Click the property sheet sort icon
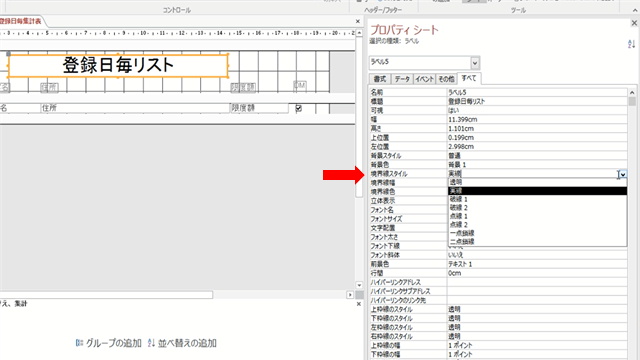 click(x=631, y=44)
